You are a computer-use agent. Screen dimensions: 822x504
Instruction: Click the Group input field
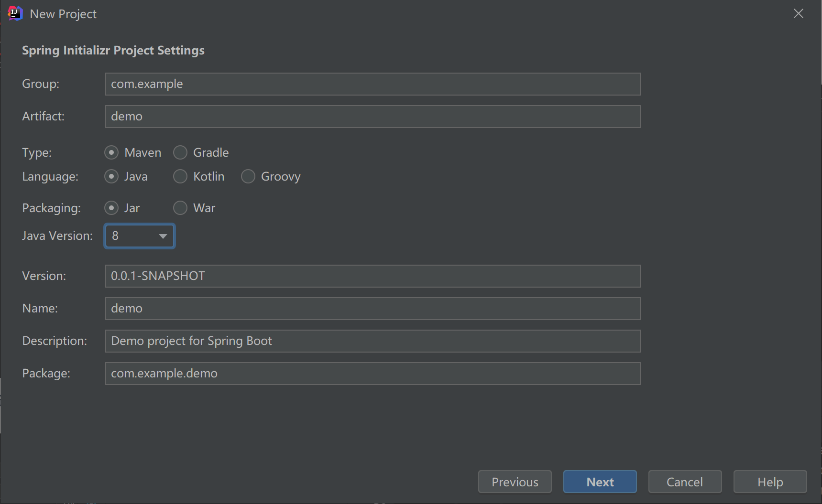[373, 84]
